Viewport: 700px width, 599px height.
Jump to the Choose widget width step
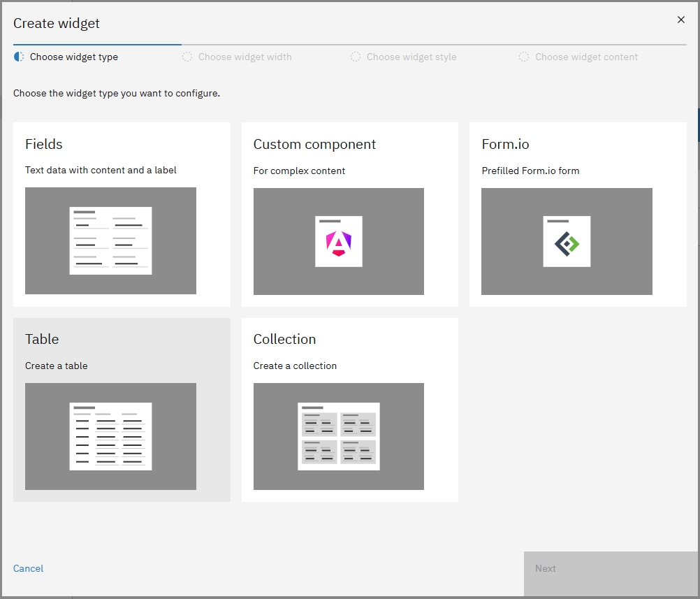point(245,57)
